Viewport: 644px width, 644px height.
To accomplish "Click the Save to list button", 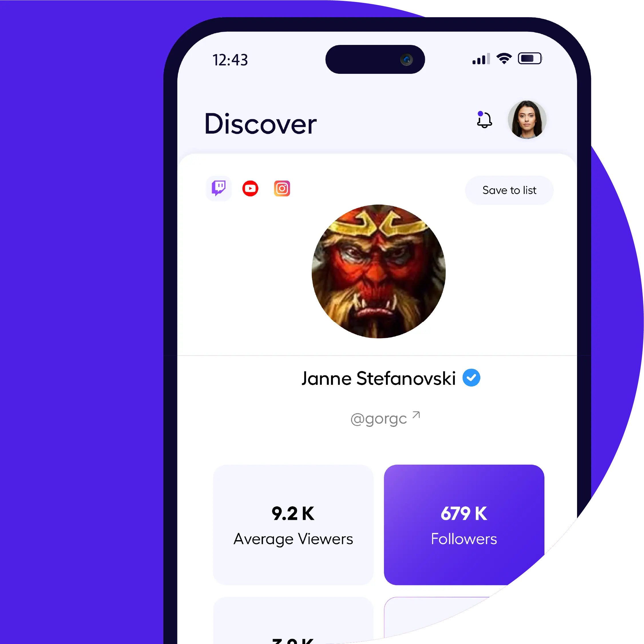I will point(508,190).
